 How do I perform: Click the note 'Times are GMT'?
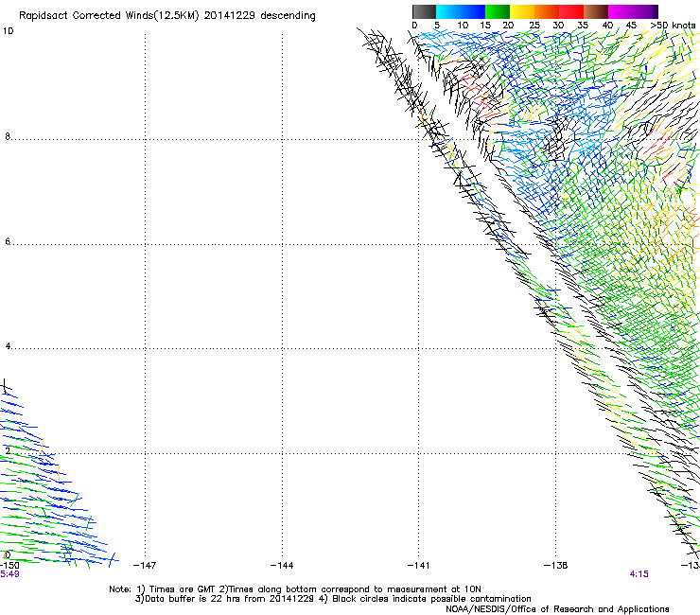pyautogui.click(x=183, y=589)
